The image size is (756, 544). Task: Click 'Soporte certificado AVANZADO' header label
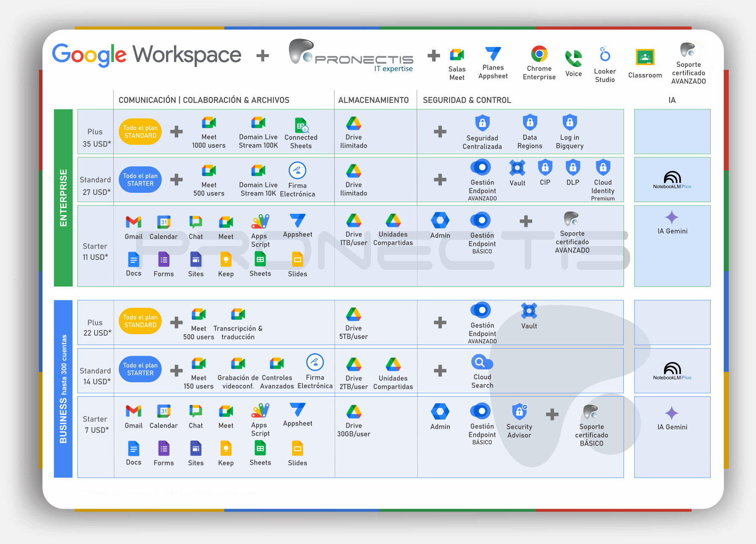[688, 73]
